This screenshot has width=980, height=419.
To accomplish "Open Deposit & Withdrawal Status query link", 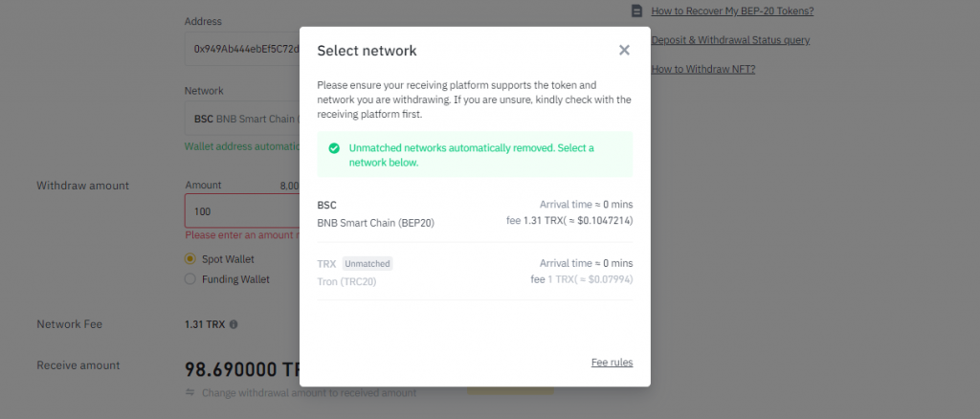I will pyautogui.click(x=730, y=40).
